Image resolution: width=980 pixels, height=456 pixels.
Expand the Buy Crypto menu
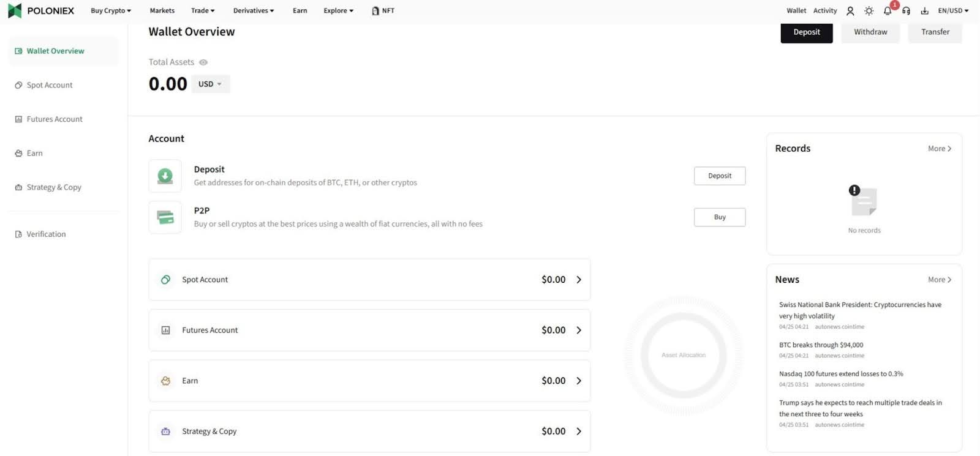point(111,11)
